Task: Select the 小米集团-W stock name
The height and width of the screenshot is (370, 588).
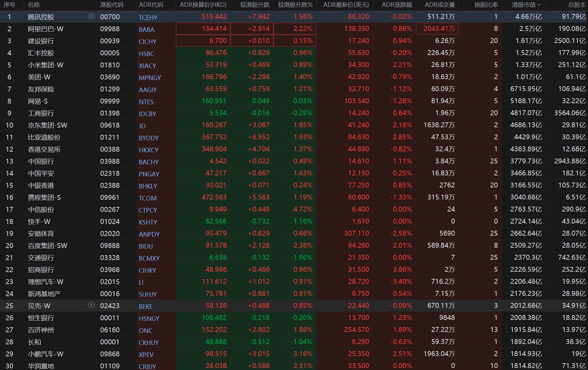Action: coord(46,65)
